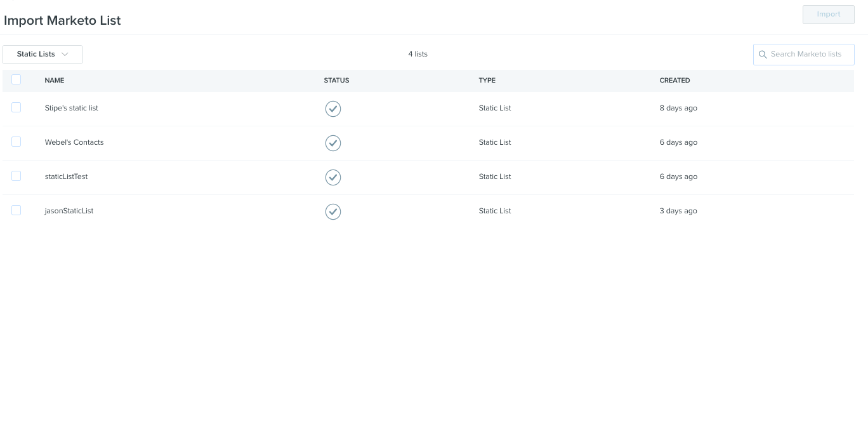868x447 pixels.
Task: Click the 8 days ago created value
Action: pyautogui.click(x=678, y=108)
